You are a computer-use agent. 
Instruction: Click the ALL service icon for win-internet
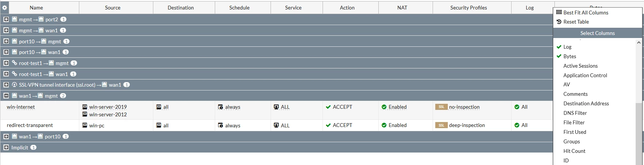click(x=276, y=107)
